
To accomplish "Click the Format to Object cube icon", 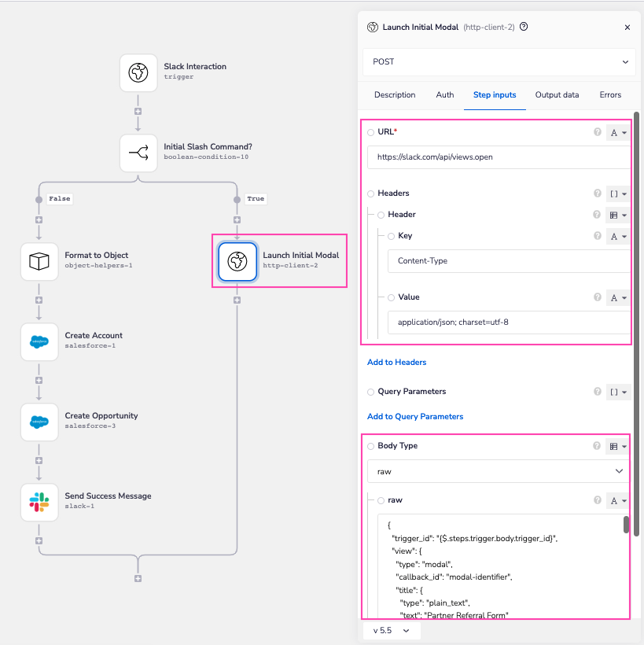I will tap(39, 261).
